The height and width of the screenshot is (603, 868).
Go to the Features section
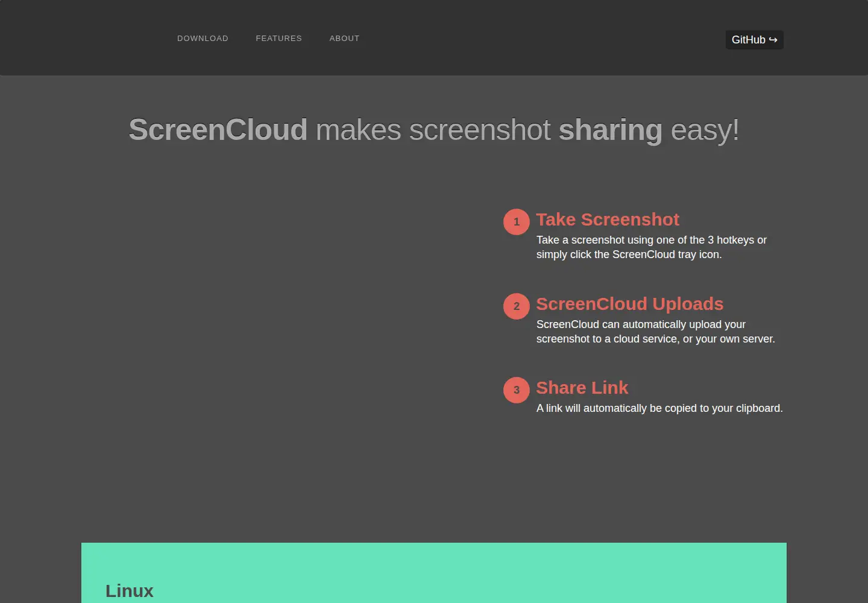[278, 39]
